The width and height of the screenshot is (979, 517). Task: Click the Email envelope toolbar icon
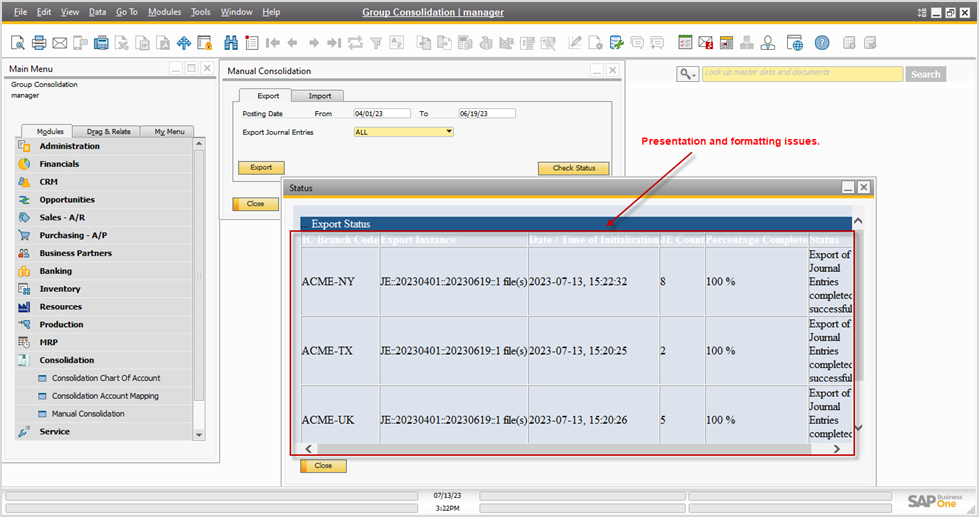[x=60, y=43]
